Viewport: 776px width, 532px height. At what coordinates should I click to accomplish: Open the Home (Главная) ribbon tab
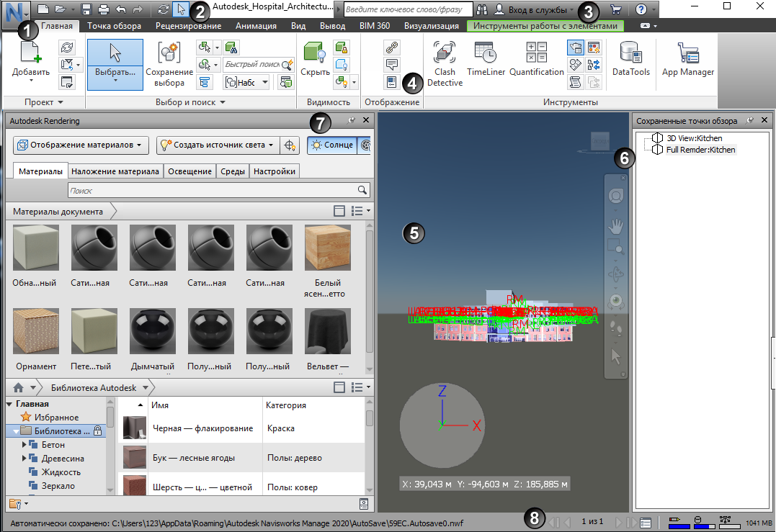pyautogui.click(x=56, y=26)
